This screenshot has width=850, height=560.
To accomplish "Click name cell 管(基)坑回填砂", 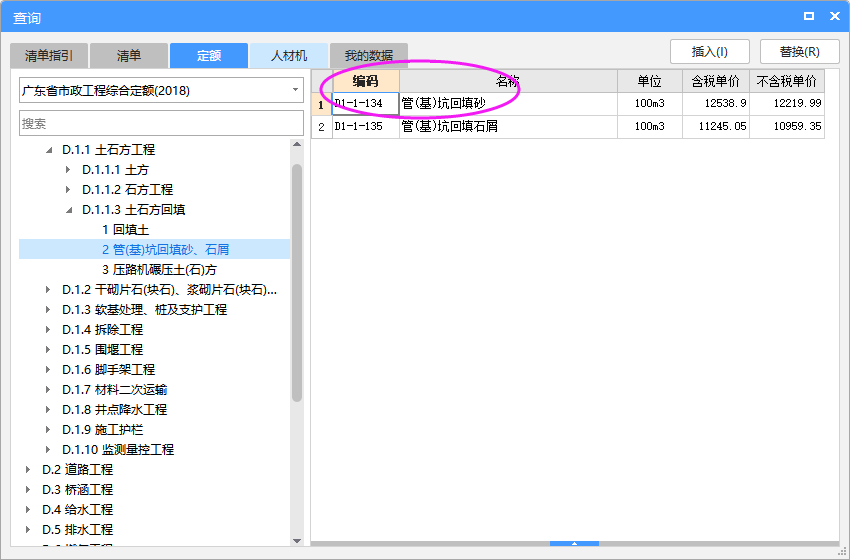I will point(508,104).
